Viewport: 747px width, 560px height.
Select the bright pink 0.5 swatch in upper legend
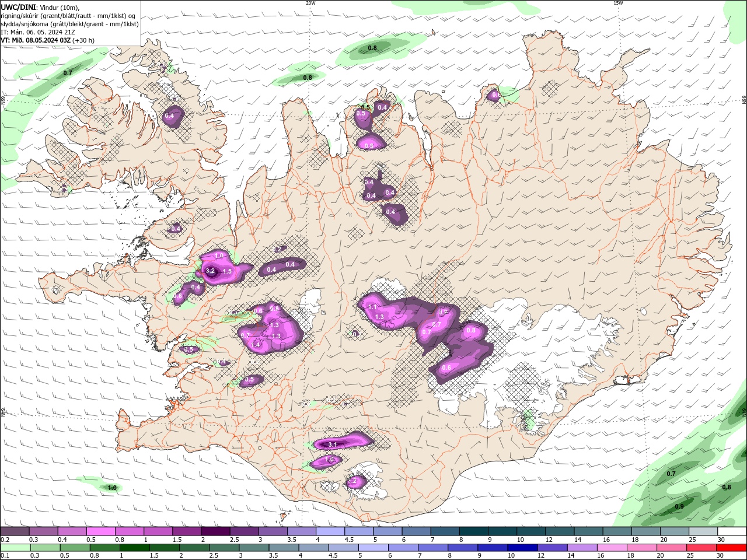click(x=100, y=531)
